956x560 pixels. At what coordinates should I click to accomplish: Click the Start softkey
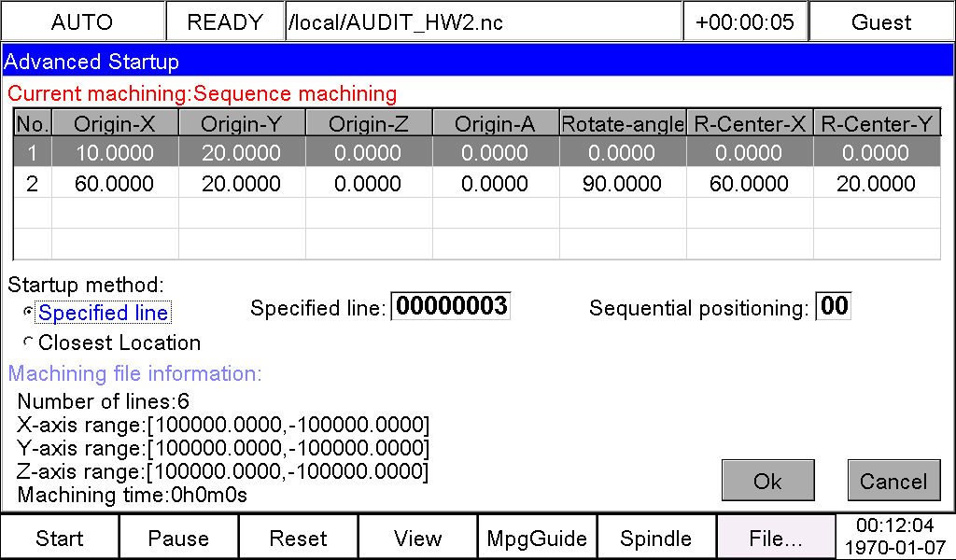pos(60,538)
